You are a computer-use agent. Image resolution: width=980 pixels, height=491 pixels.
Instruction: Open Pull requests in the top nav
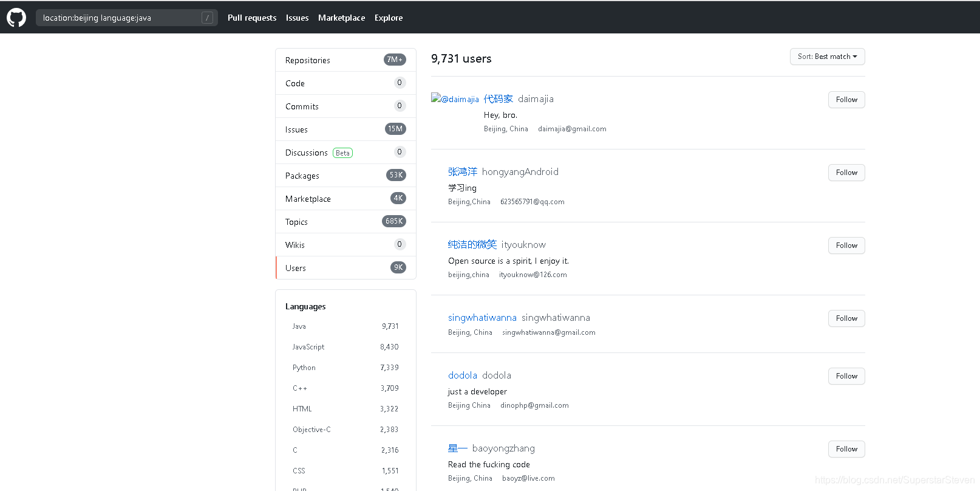tap(252, 18)
